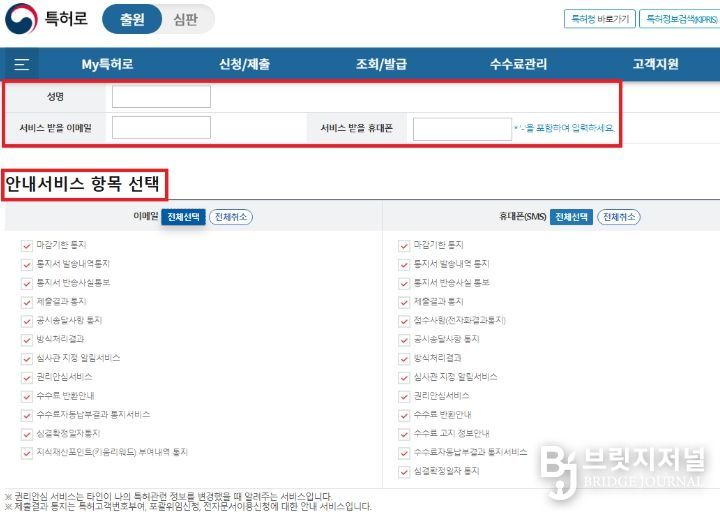
Task: Open the 조회/발급 menu
Action: pos(381,64)
